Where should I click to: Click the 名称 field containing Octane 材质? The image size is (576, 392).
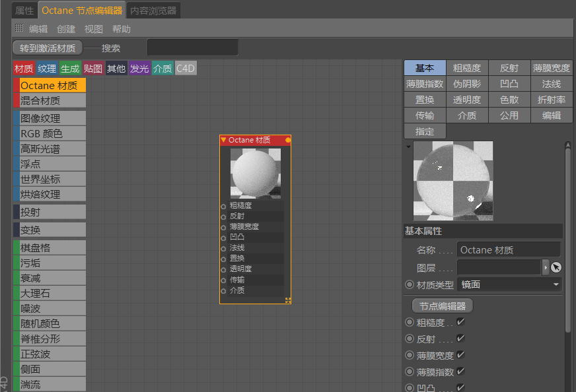pos(509,250)
